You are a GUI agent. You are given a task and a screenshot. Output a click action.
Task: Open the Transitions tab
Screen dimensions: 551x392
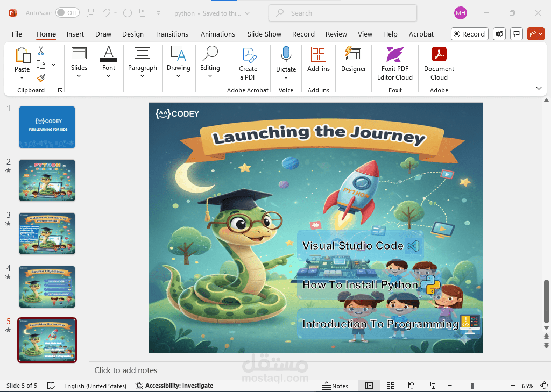pyautogui.click(x=172, y=34)
